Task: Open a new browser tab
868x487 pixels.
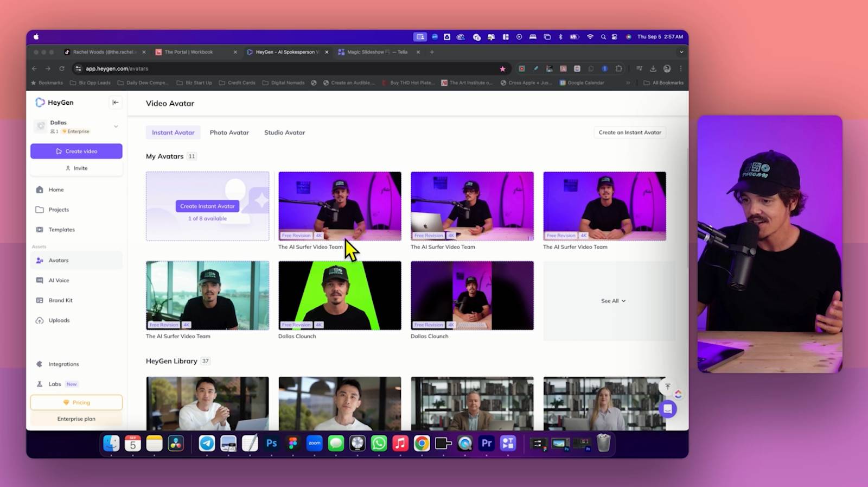Action: (432, 52)
